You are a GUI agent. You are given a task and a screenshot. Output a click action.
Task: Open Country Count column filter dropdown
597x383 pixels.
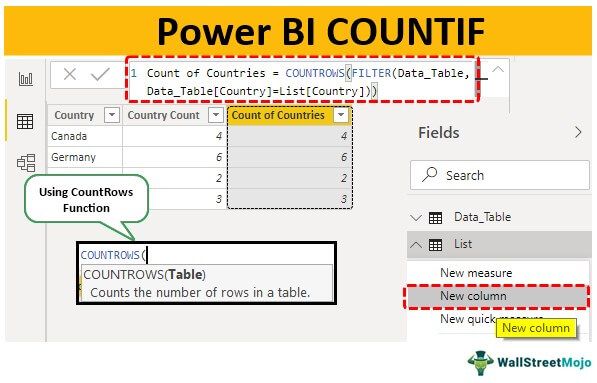tap(215, 115)
